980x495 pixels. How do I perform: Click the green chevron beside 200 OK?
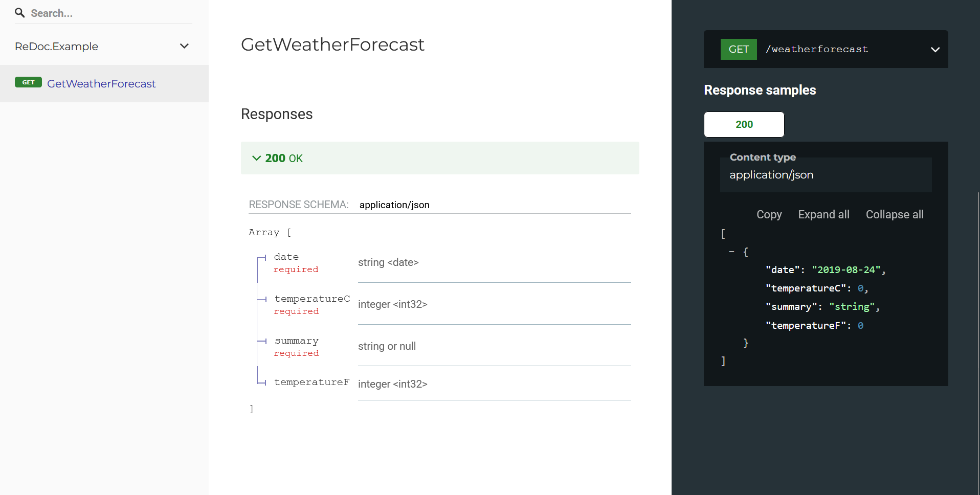(256, 158)
